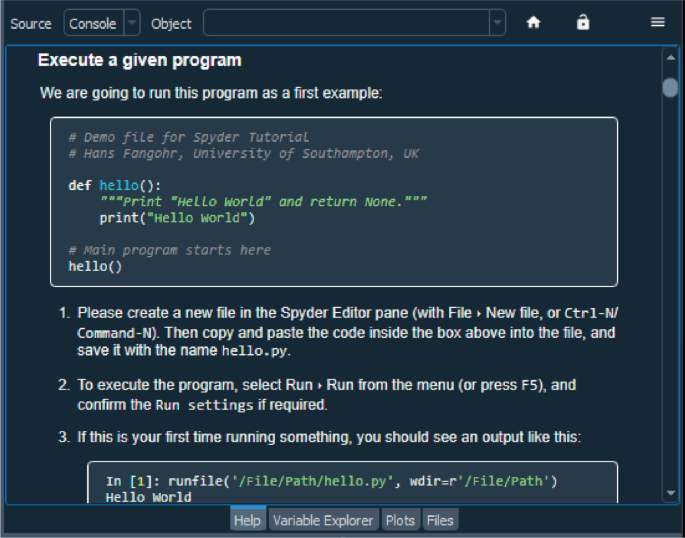Show the Files tab
Screen dimensions: 685x538
click(440, 520)
